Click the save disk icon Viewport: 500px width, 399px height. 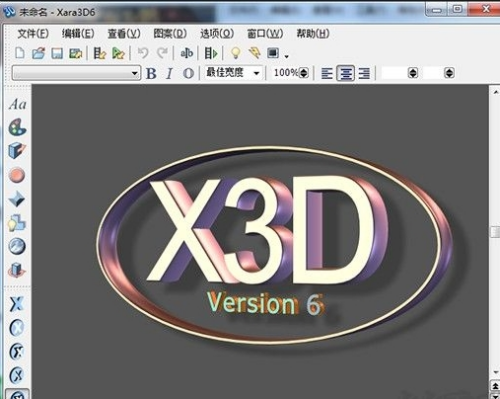pos(57,53)
